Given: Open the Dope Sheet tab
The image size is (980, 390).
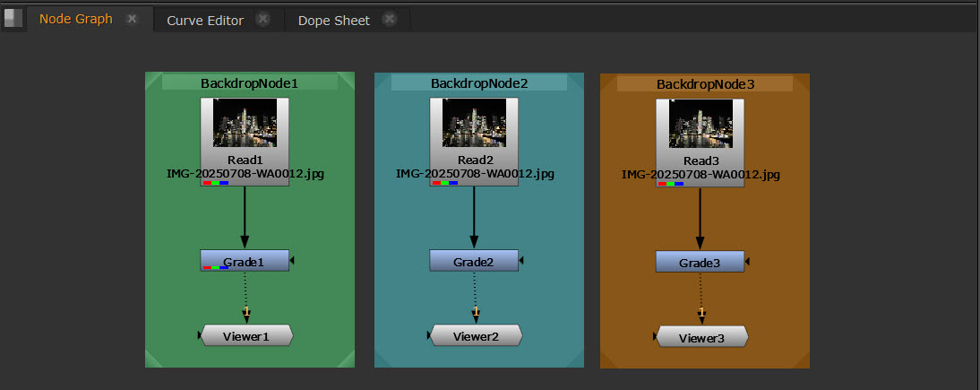Looking at the screenshot, I should 331,21.
